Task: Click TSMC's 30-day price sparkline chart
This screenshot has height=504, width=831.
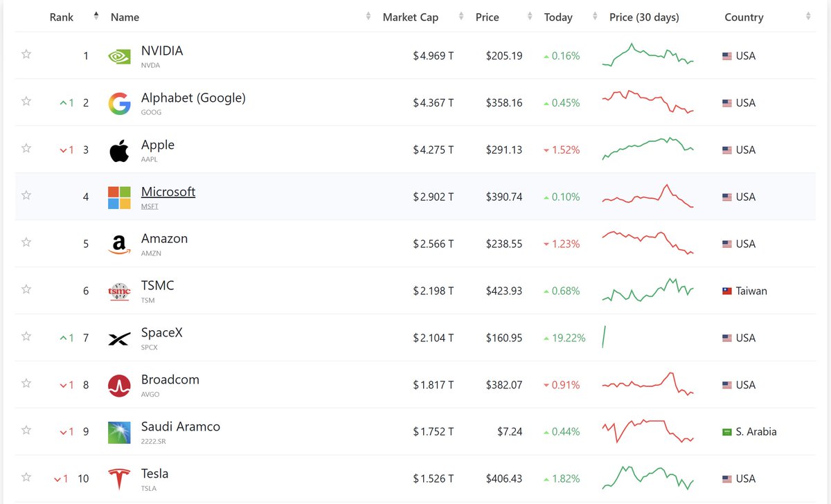Action: 648,290
